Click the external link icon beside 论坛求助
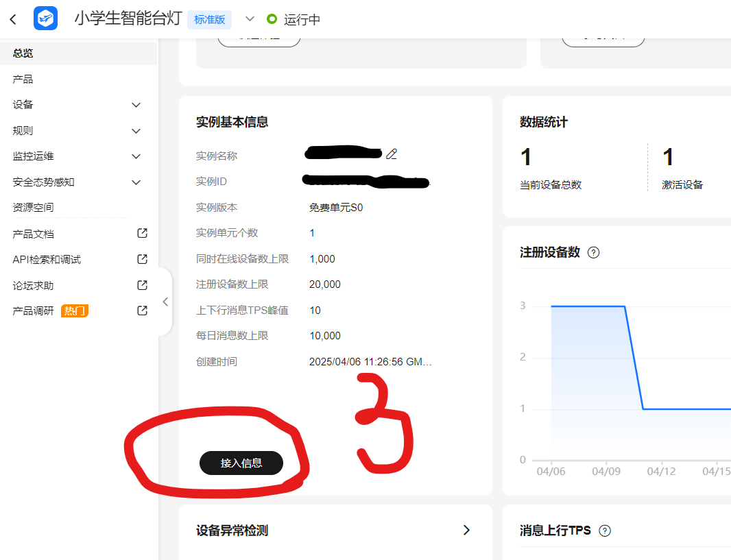This screenshot has width=731, height=560. (141, 284)
